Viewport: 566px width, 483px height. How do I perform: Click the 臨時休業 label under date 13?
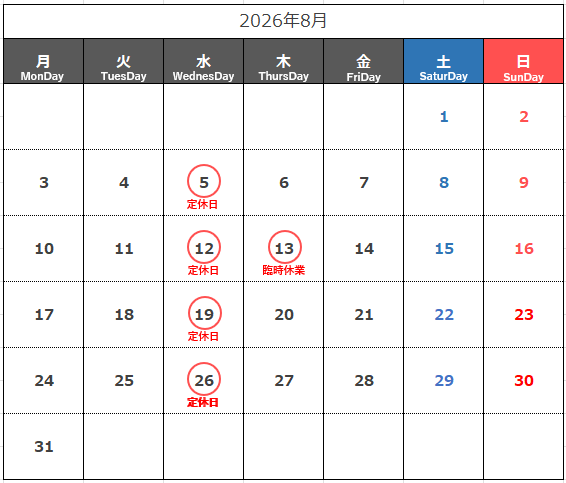[x=284, y=270]
